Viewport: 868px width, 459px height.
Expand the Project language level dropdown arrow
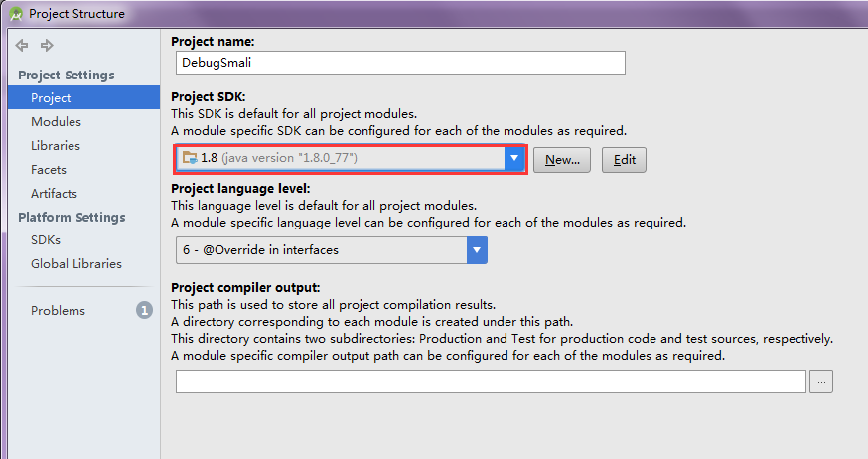(x=477, y=250)
